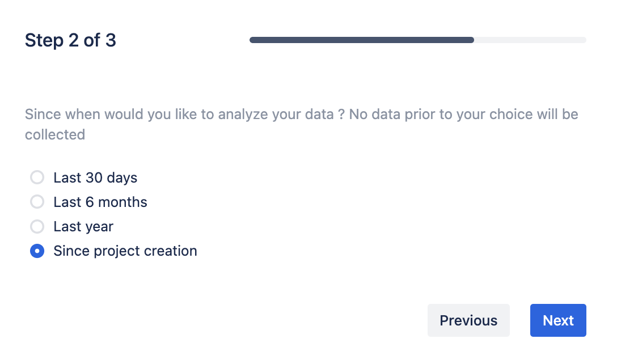Click the word "collected" in the description
The width and height of the screenshot is (617, 364).
click(55, 135)
